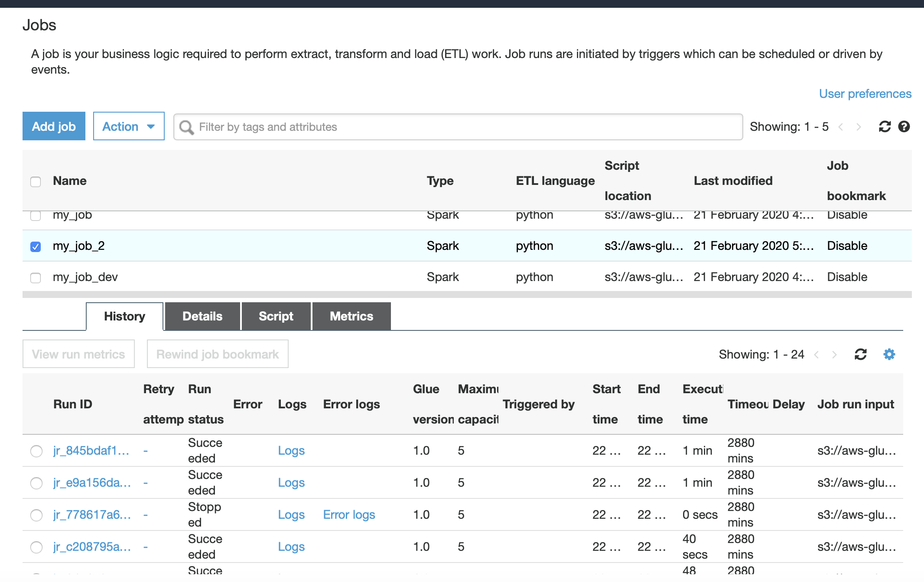Open history column settings gear
This screenshot has width=924, height=582.
point(889,354)
